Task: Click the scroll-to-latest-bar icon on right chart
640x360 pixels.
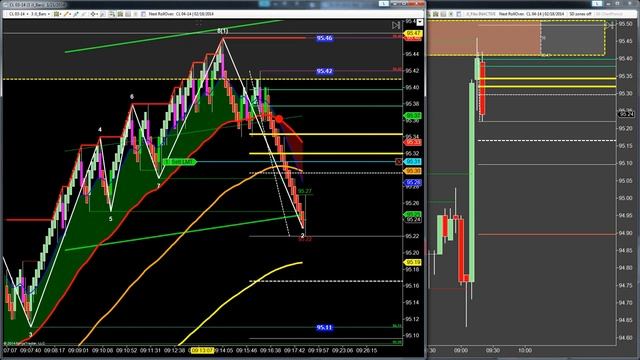Action: 610,25
